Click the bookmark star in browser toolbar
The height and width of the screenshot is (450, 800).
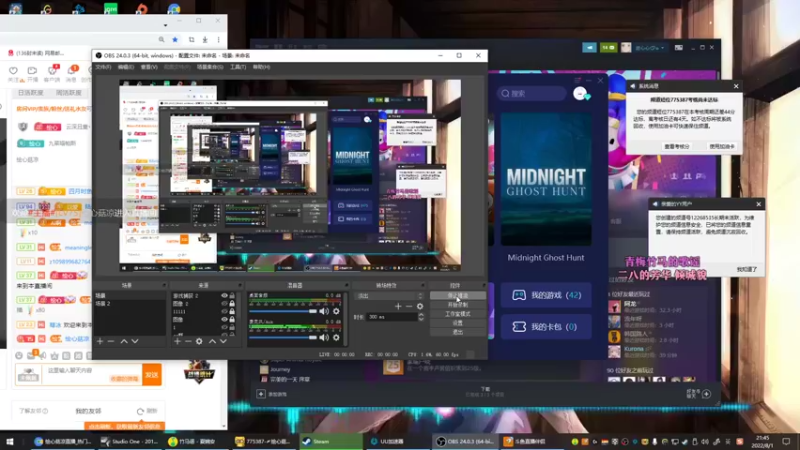175,39
